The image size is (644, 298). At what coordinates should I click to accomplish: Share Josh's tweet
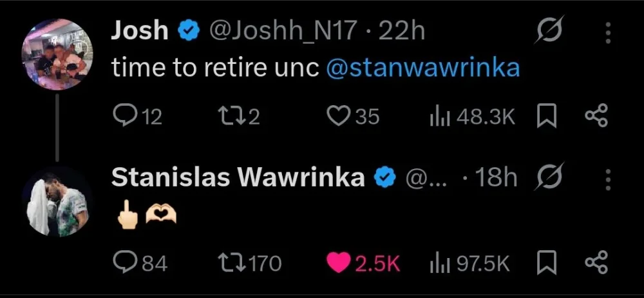tap(596, 117)
